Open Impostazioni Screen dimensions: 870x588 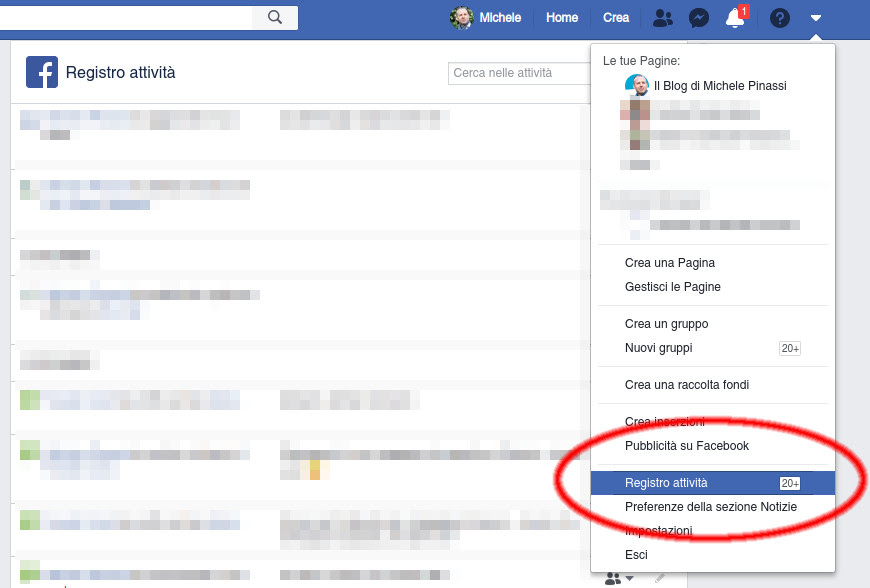point(659,531)
